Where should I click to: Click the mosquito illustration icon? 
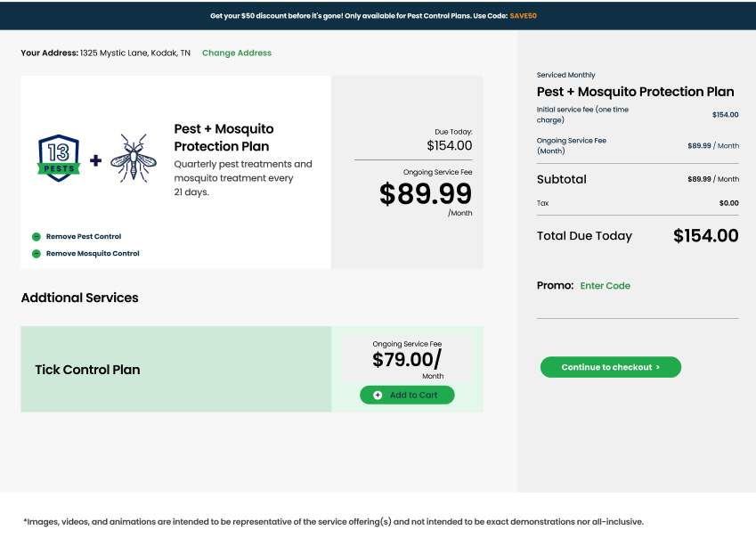pos(134,159)
